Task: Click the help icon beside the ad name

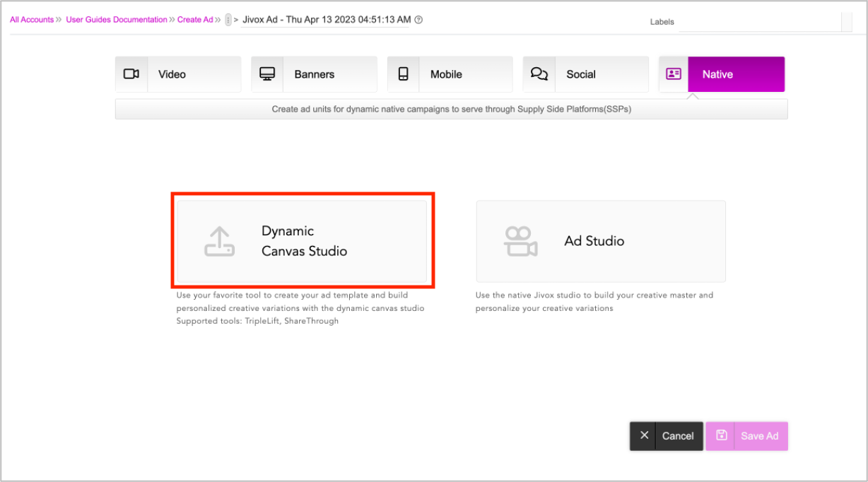Action: click(x=418, y=20)
